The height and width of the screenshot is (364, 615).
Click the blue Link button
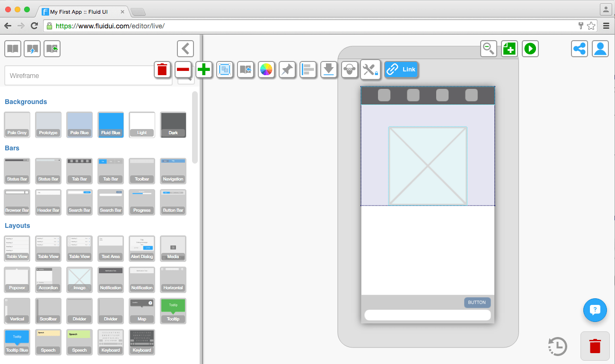pos(401,69)
